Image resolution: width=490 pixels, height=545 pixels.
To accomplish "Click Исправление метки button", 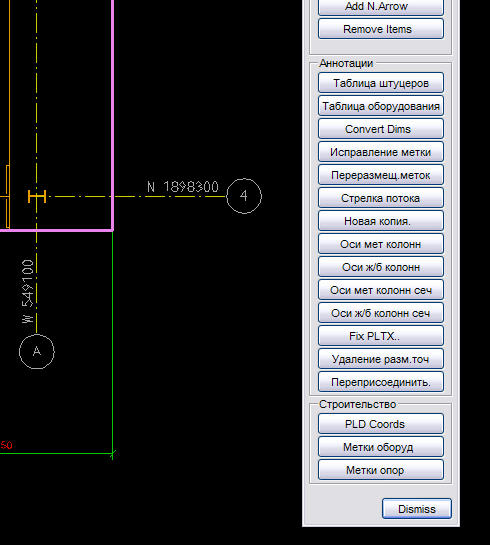I will pos(381,152).
